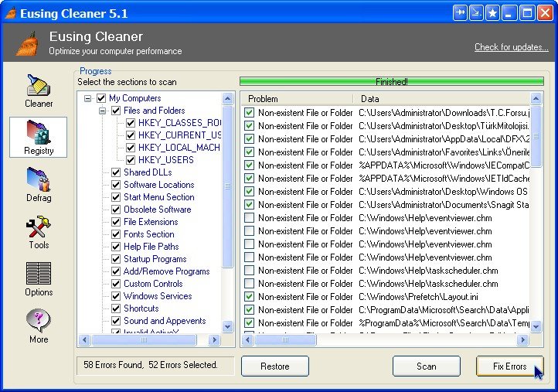Click the section tree's scroll-up arrow
Viewport: 558px width, 392px height.
[x=227, y=98]
